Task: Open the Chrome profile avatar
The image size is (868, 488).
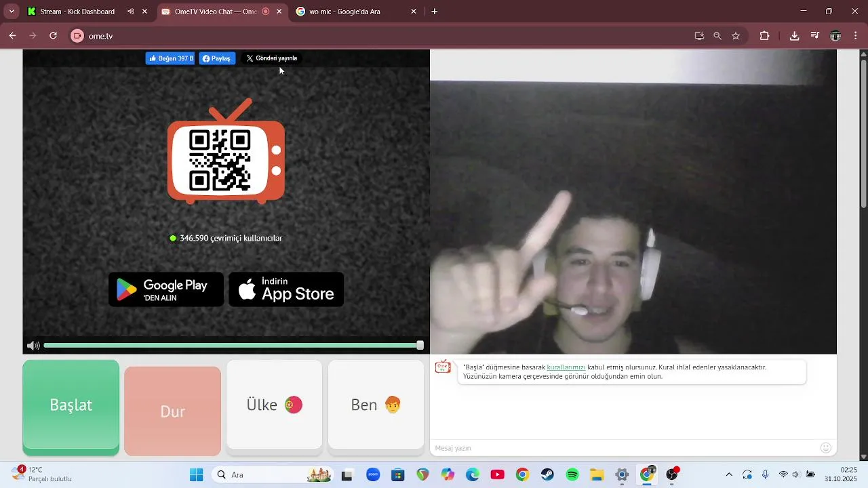Action: (835, 36)
